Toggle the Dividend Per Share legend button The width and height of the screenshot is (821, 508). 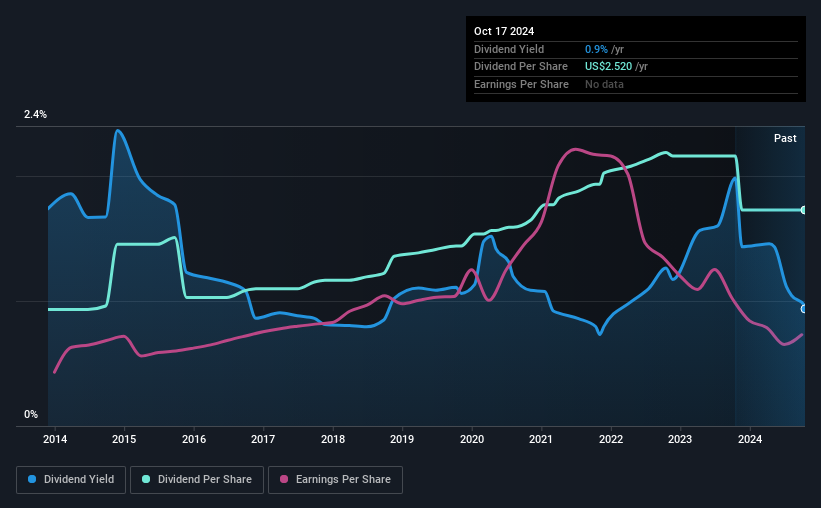(197, 479)
